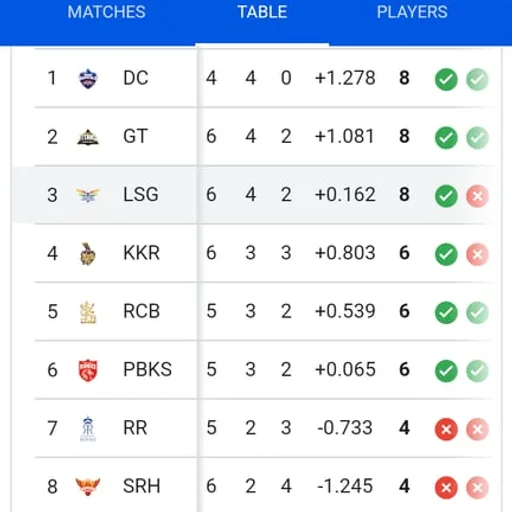Click the PBKS red shield logo
Screen dimensions: 512x512
point(88,370)
